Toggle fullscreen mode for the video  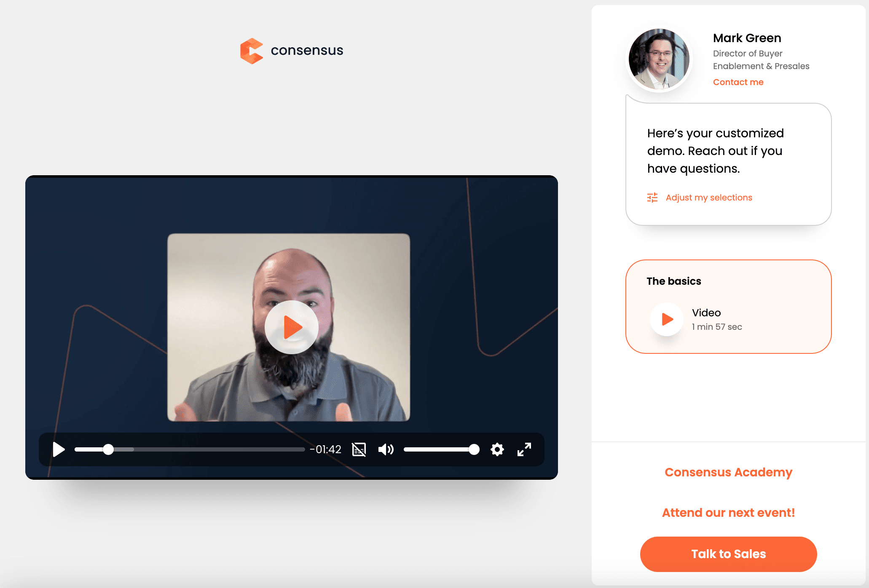[524, 449]
